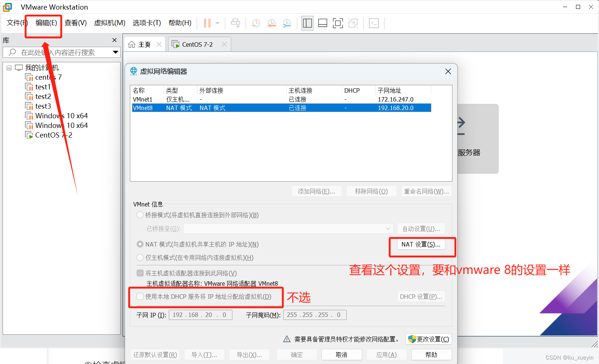Select the 仅主机模式 radio button
This screenshot has height=364, width=599.
[x=140, y=258]
